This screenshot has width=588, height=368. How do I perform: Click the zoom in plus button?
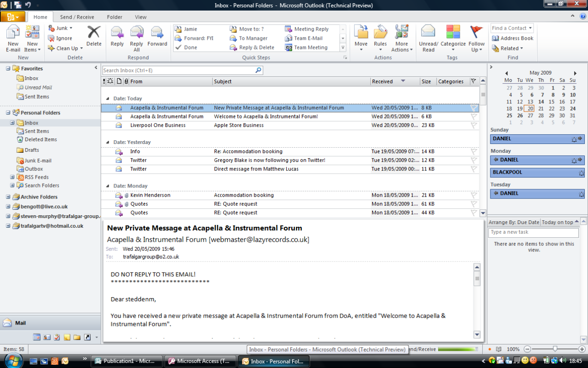pyautogui.click(x=582, y=349)
